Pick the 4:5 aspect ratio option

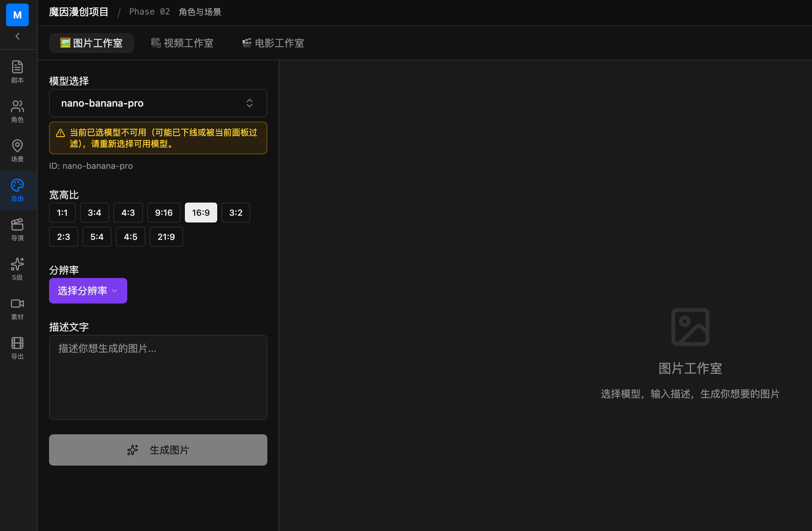coord(130,237)
